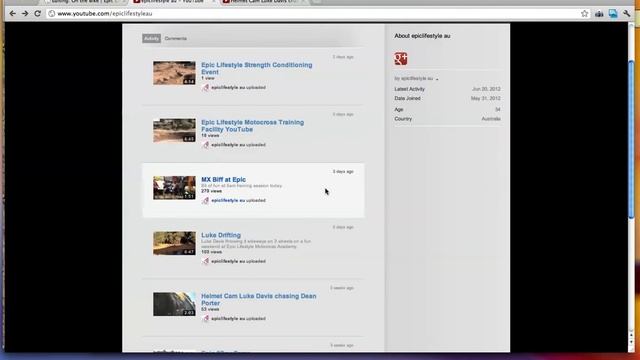Click the blue screen-capture extension icon

613,14
